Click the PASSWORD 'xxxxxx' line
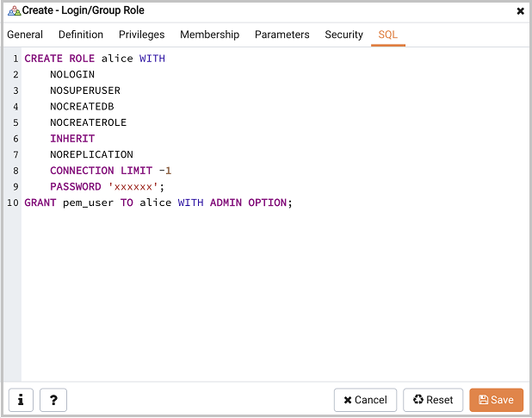 tap(108, 186)
